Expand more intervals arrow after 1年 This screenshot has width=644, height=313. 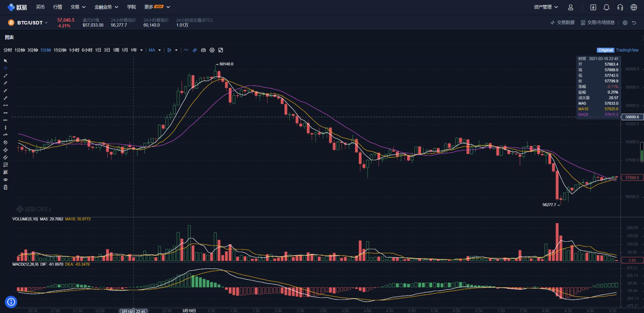coord(141,50)
